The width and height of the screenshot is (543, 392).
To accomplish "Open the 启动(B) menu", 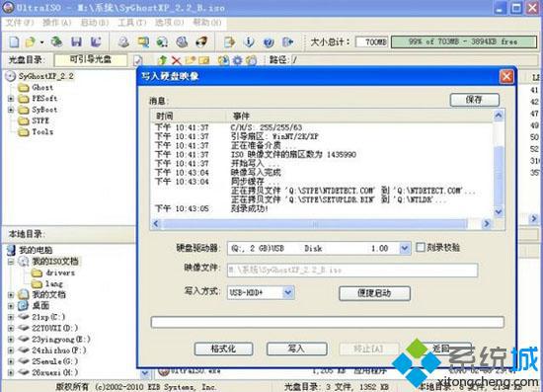I will click(x=94, y=23).
